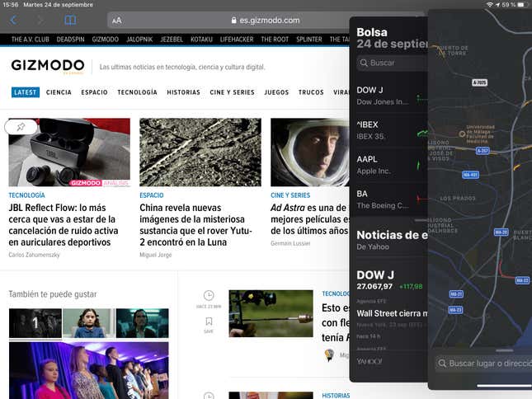Select the CINE Y SERIES section tab

click(x=232, y=92)
